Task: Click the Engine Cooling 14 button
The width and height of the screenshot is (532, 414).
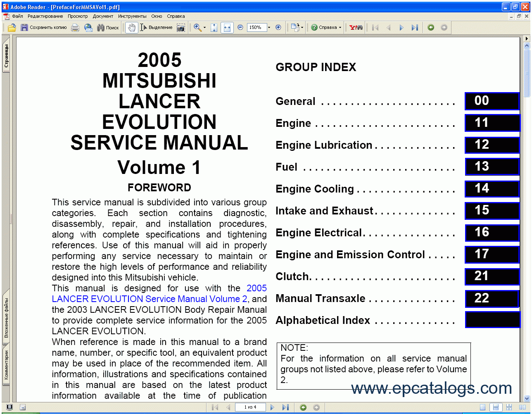Action: 492,189
